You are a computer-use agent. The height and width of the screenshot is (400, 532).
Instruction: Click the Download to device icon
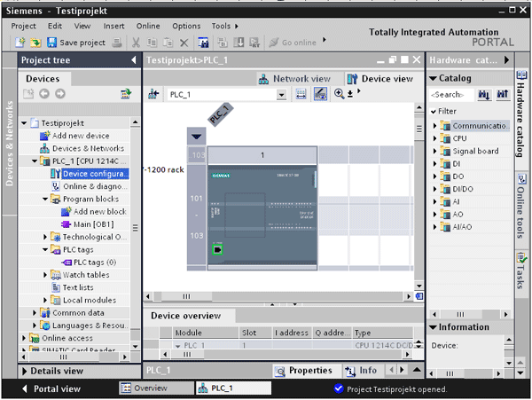point(239,43)
